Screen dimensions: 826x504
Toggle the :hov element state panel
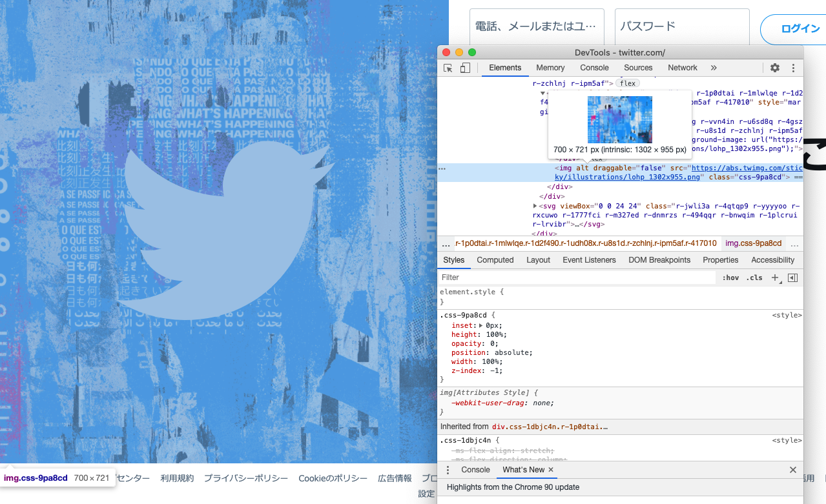tap(731, 277)
